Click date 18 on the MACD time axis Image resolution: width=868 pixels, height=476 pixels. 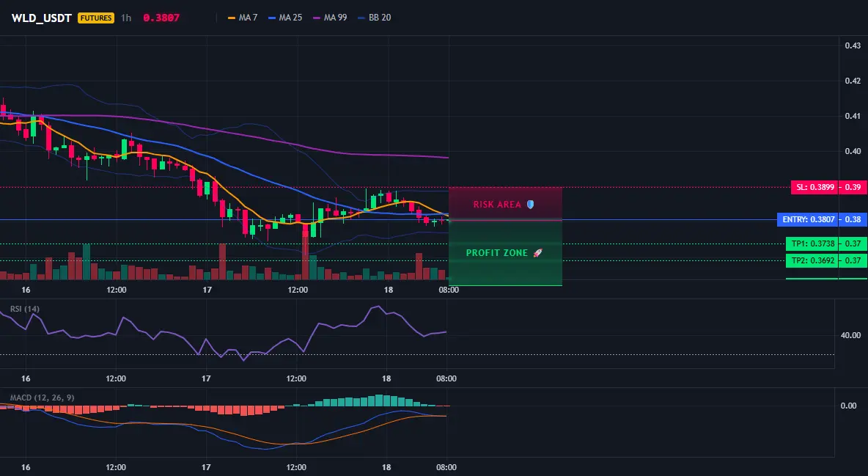point(386,467)
